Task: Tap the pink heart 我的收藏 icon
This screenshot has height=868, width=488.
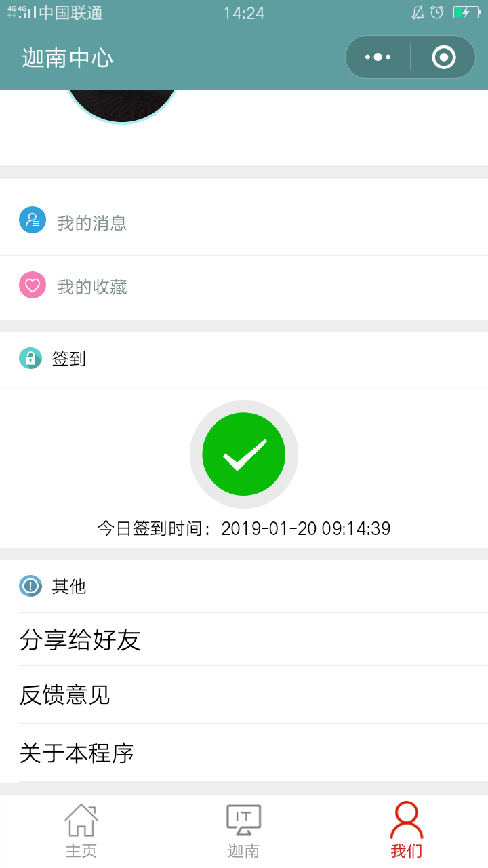Action: [33, 285]
